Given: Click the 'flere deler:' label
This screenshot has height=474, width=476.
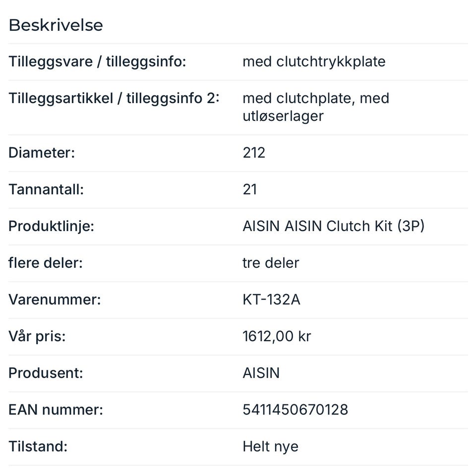Looking at the screenshot, I should [46, 263].
